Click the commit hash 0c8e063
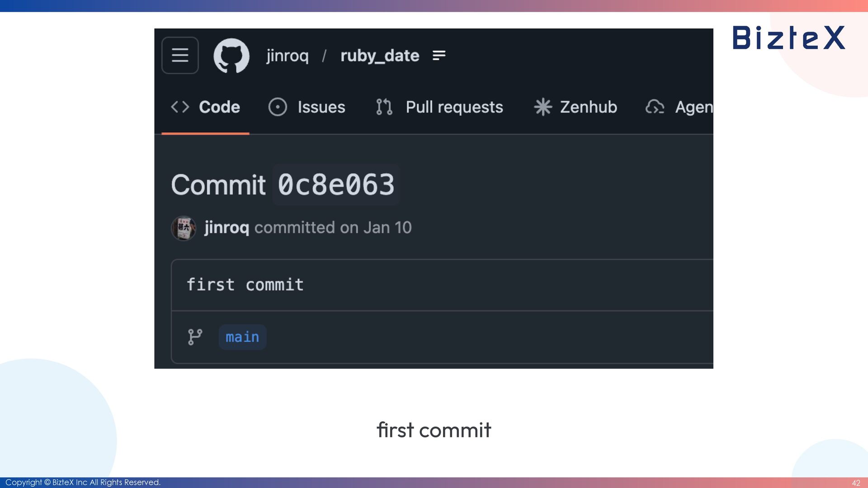Image resolution: width=868 pixels, height=488 pixels. point(336,184)
